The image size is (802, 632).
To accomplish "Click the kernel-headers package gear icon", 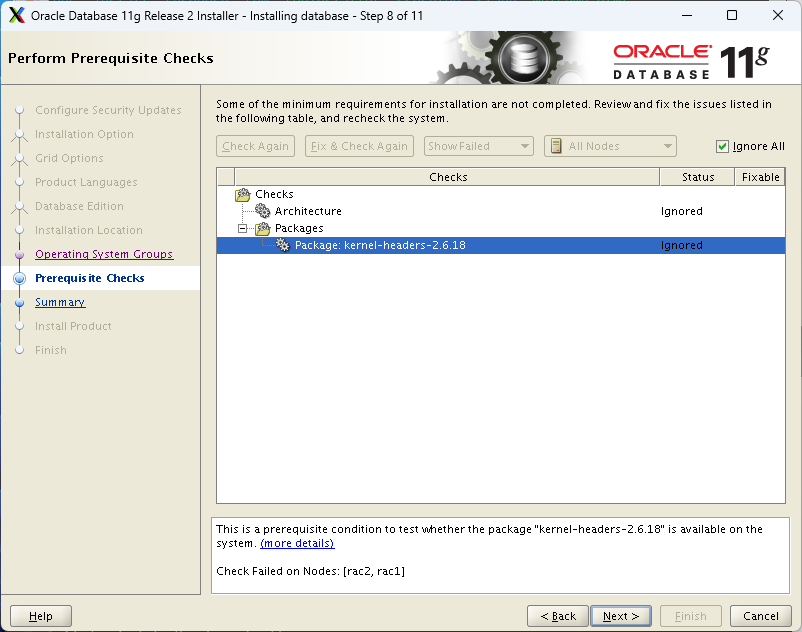I will 282,245.
